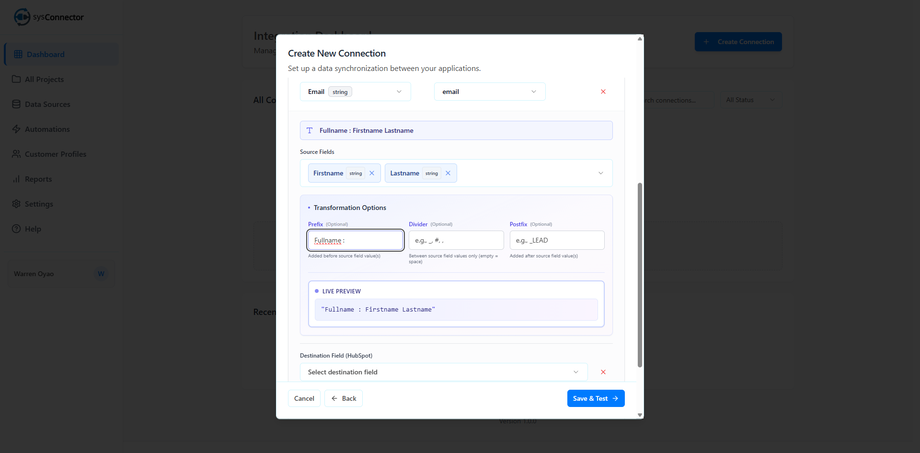
Task: Click the sysConnector logo icon
Action: (22, 17)
